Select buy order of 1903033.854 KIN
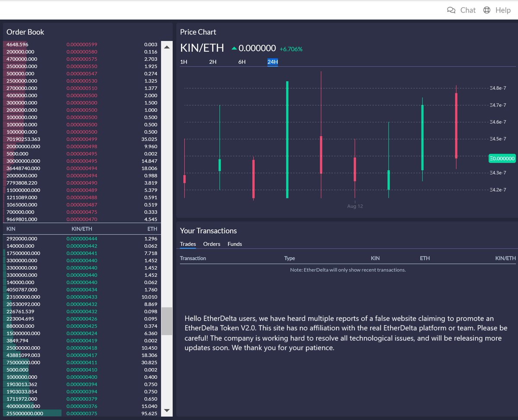 point(82,392)
